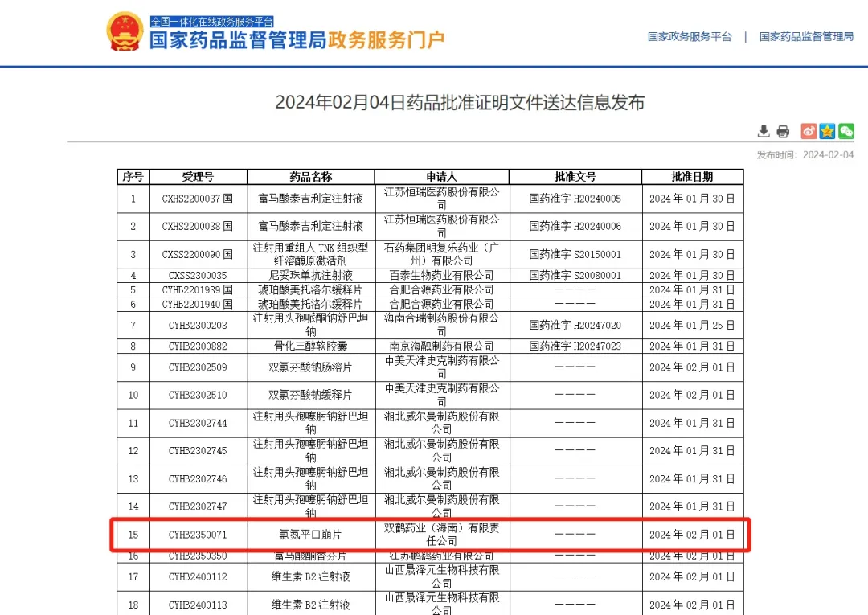868x615 pixels.
Task: Click applicant 百泰生物药业有限公司
Action: point(442,276)
